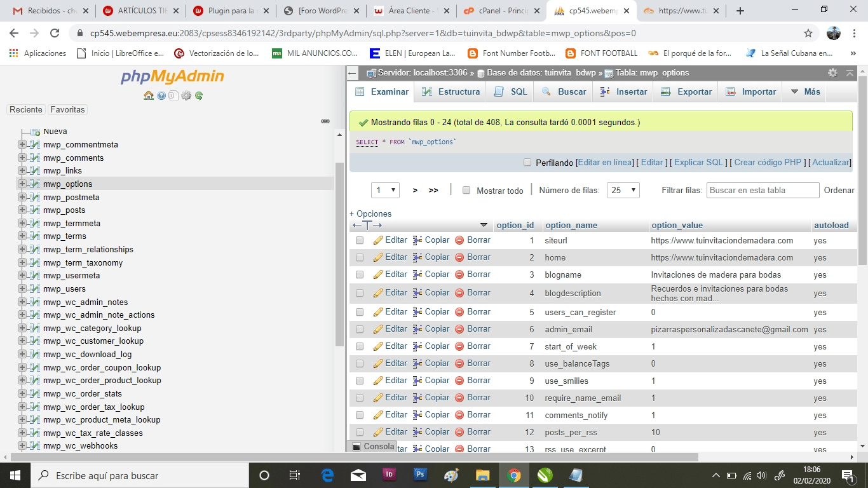The image size is (868, 488).
Task: Click the Actualizar link
Action: point(831,163)
